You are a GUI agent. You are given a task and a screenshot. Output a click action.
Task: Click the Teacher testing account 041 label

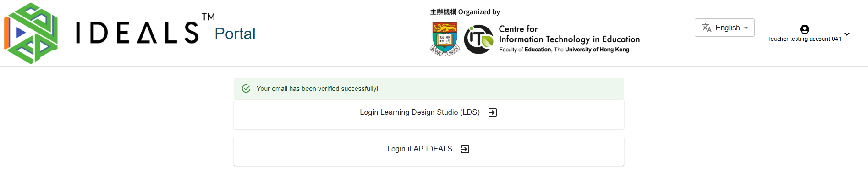point(804,39)
